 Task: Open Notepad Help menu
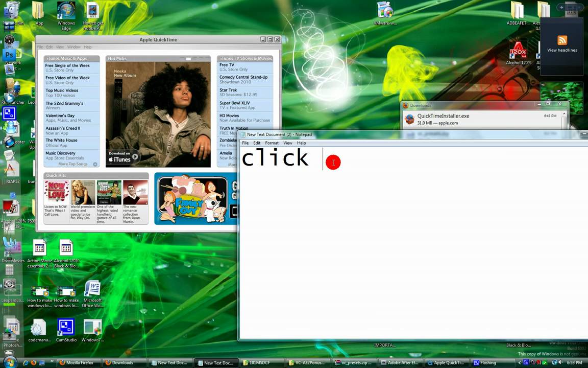coord(302,143)
